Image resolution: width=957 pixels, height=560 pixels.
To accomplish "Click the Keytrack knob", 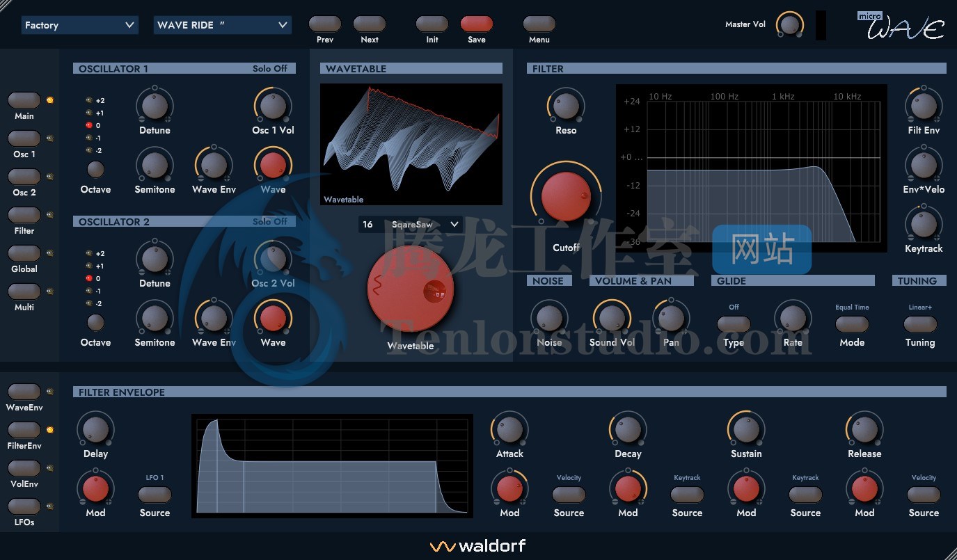I will [924, 224].
